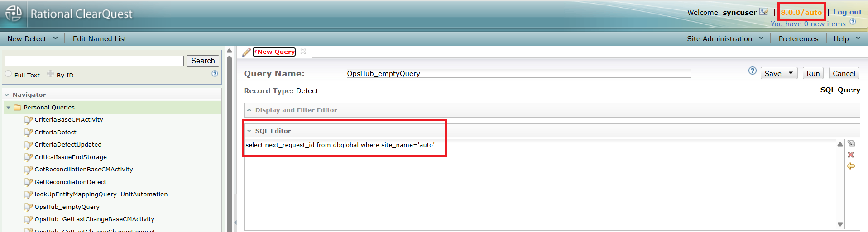Click the red X icon beside SQL editor
This screenshot has width=868, height=232.
[851, 155]
